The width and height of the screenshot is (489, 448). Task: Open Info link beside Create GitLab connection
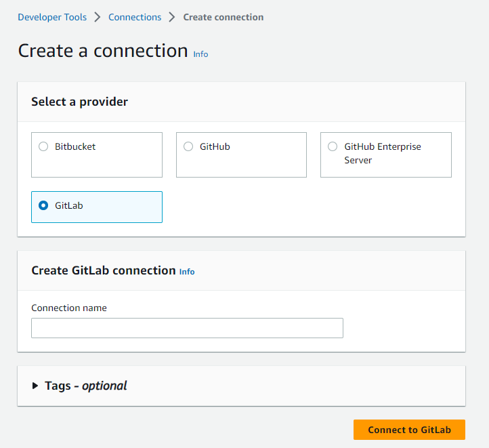187,272
